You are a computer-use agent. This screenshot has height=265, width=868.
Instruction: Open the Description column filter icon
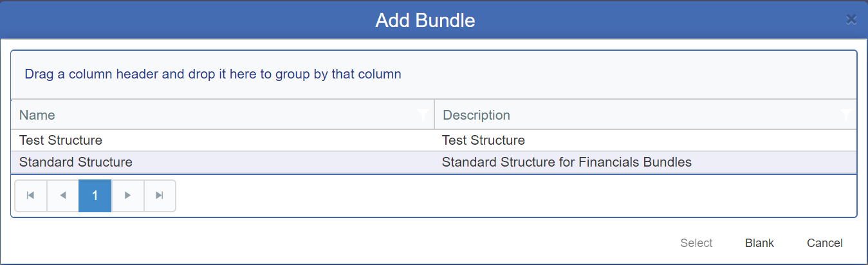coord(846,115)
